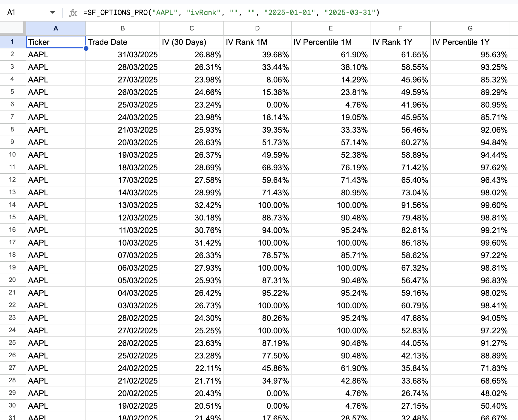This screenshot has width=518, height=420.
Task: Click the cell showing 52.83%
Action: pos(400,330)
